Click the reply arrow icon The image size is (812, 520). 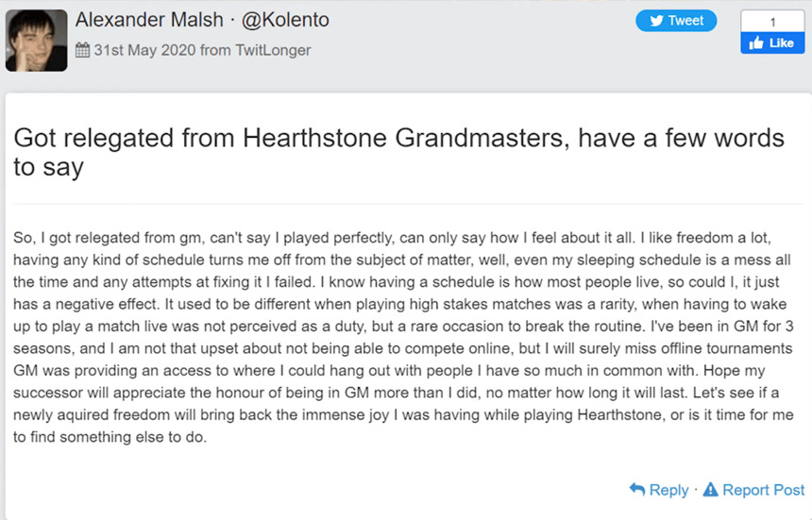pos(637,489)
